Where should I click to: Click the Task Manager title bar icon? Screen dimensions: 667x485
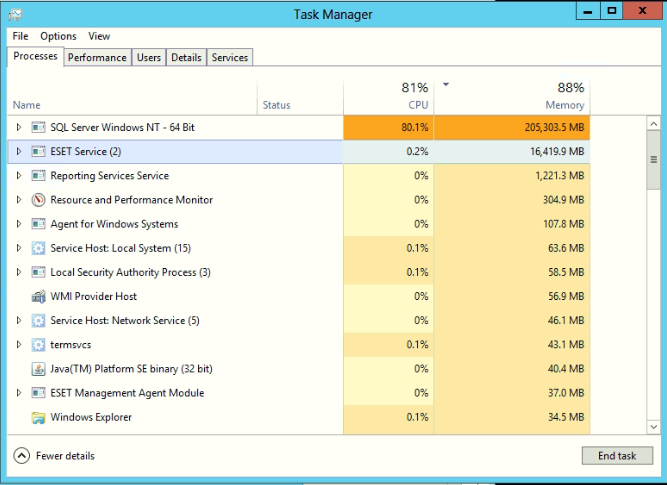[x=14, y=14]
